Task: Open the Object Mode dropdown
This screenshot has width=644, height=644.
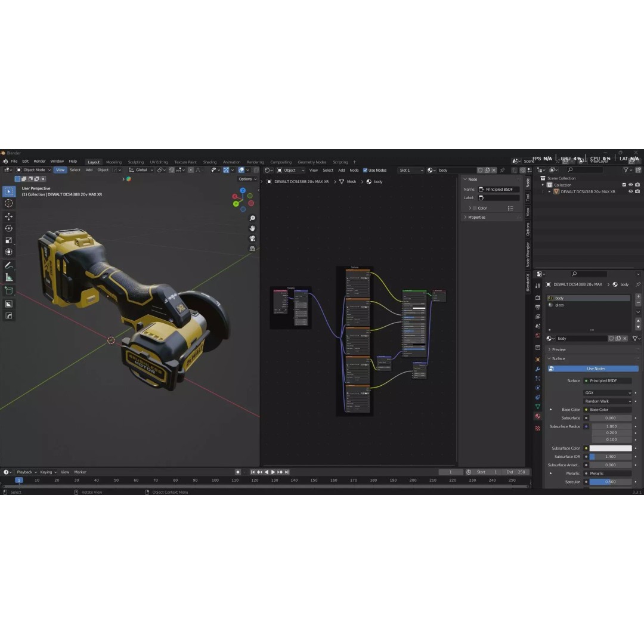Action: point(33,170)
